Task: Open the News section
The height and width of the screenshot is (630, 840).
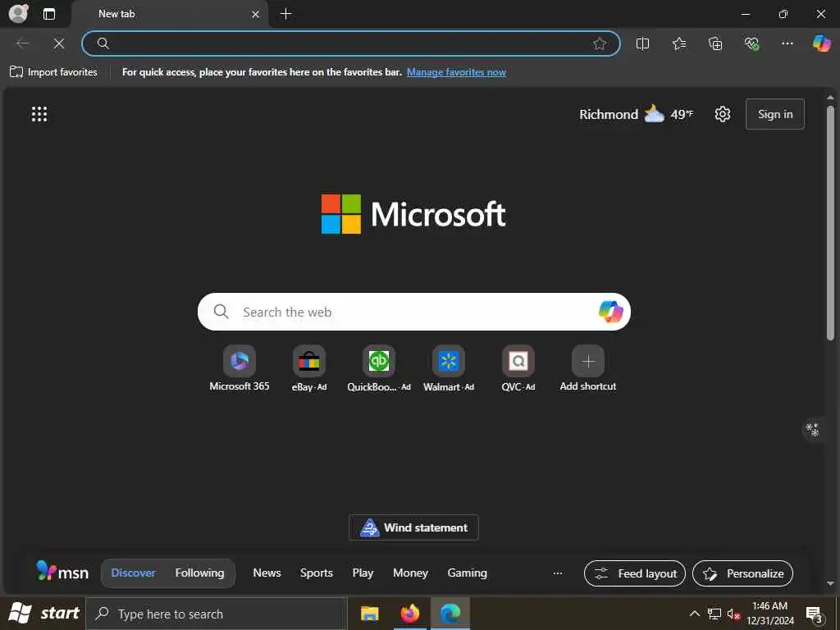Action: 267,573
